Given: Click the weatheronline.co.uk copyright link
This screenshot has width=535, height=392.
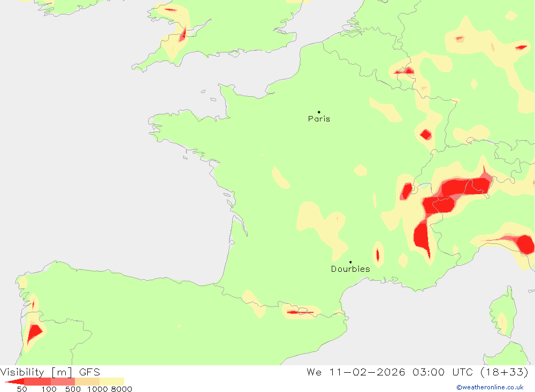Looking at the screenshot, I should (x=490, y=387).
